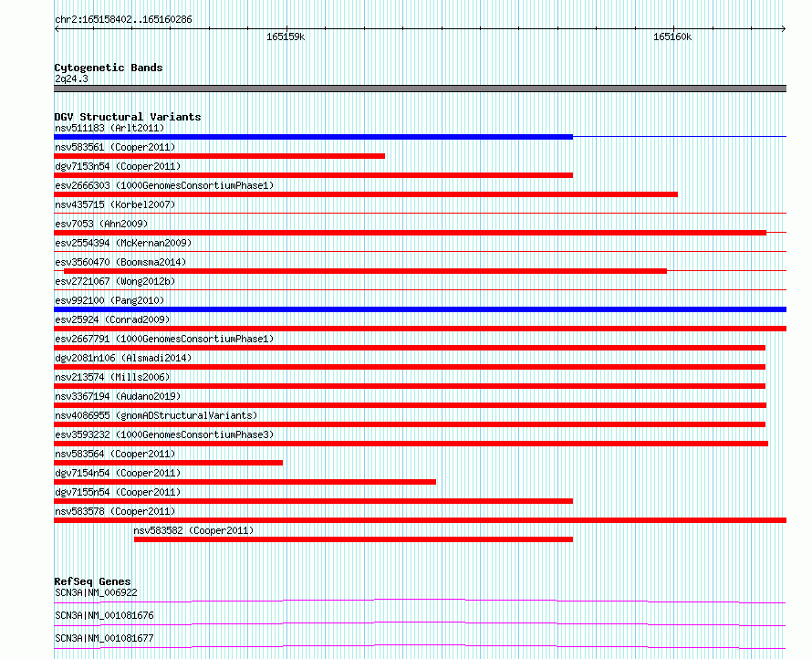Select the magenta SCN3A|NM_006922 transcript line

pos(420,601)
